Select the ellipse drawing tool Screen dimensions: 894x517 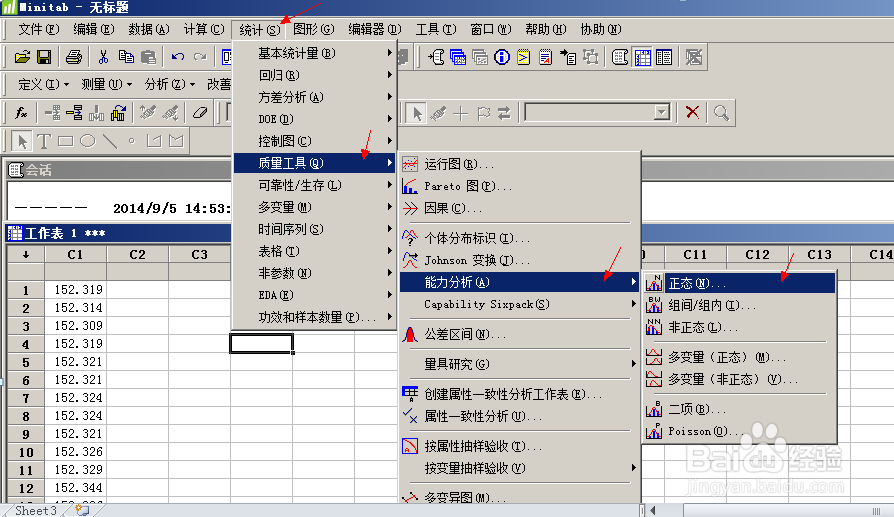tap(87, 140)
